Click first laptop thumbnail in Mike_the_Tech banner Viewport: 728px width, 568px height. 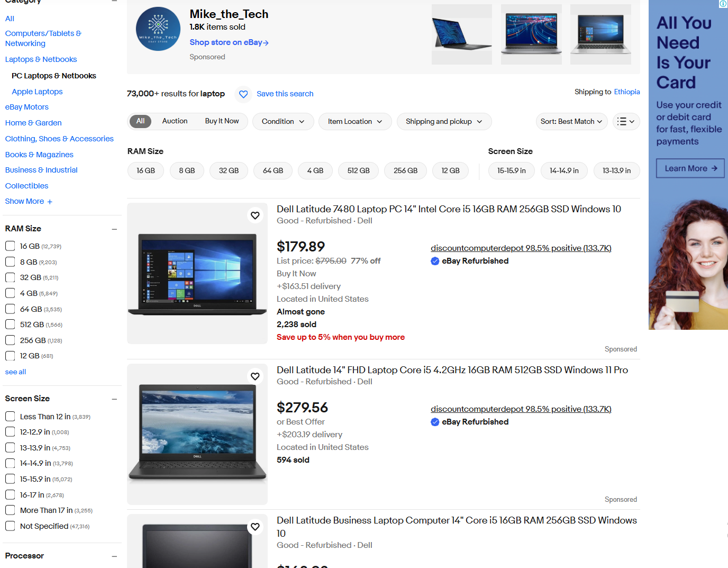click(462, 34)
